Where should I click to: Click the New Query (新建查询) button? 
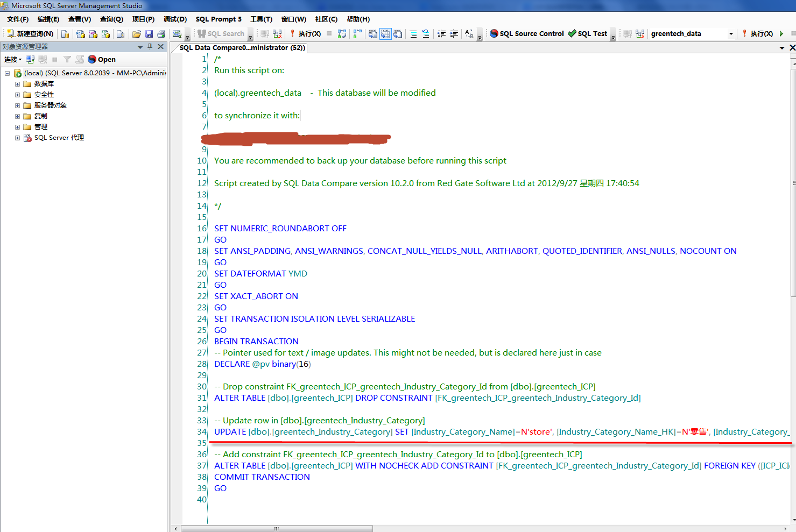(30, 34)
